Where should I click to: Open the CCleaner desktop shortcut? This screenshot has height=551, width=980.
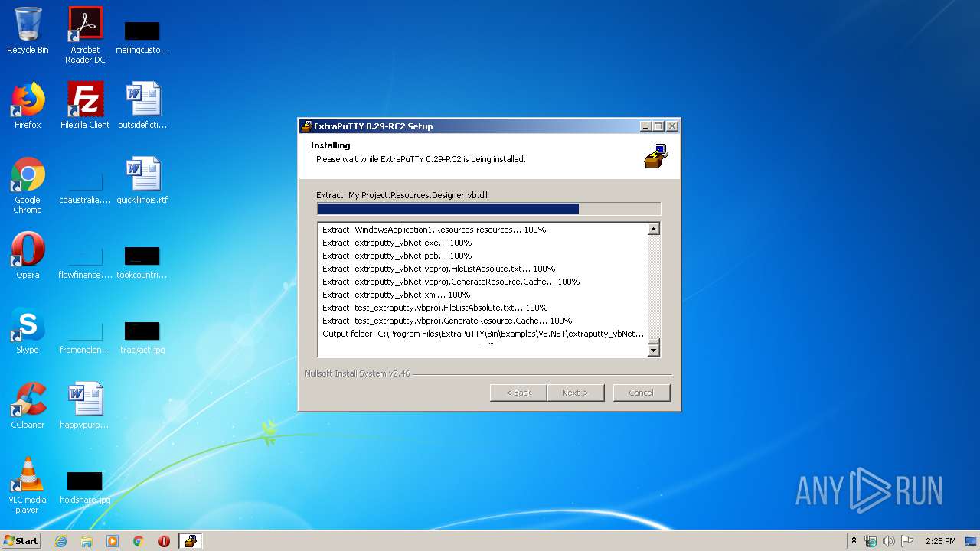[x=28, y=406]
